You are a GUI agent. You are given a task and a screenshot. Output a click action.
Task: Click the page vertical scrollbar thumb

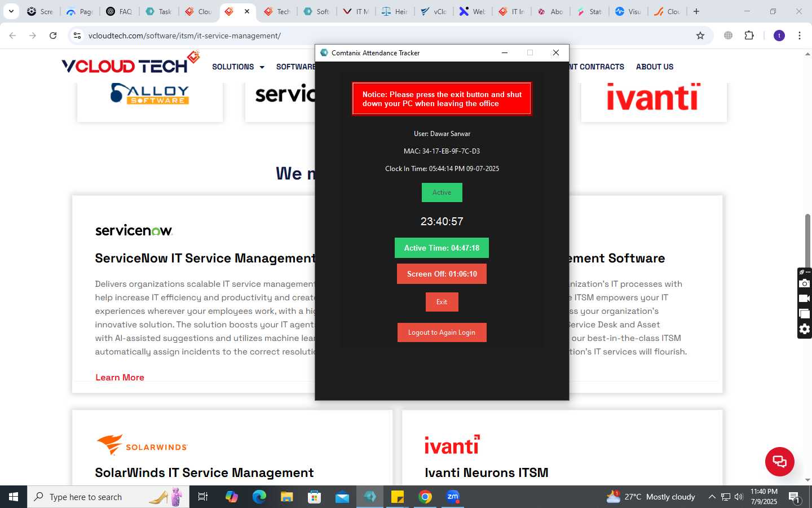807,242
